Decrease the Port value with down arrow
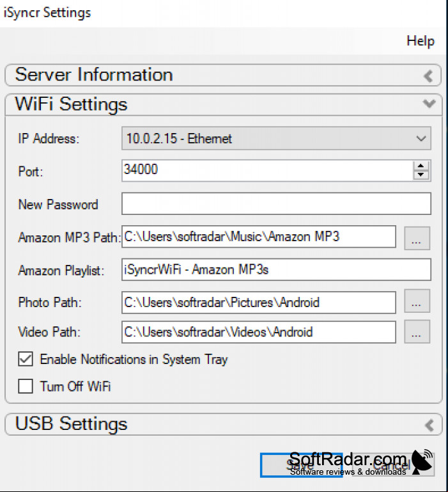448x492 pixels. pos(421,175)
